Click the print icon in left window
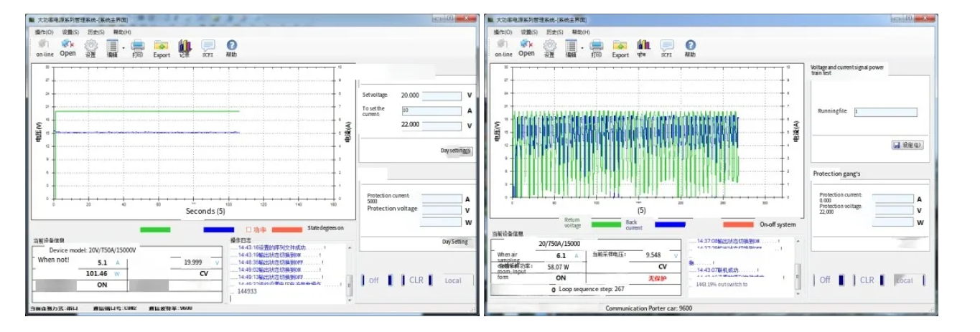This screenshot has width=980, height=332. pyautogui.click(x=138, y=46)
